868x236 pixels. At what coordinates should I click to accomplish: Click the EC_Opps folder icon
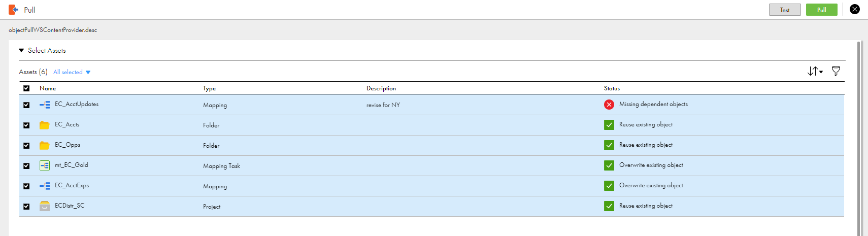pyautogui.click(x=45, y=145)
